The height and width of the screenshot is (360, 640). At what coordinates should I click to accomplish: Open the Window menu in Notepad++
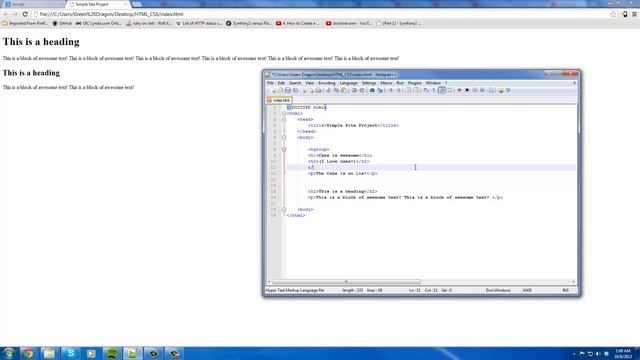tap(433, 83)
